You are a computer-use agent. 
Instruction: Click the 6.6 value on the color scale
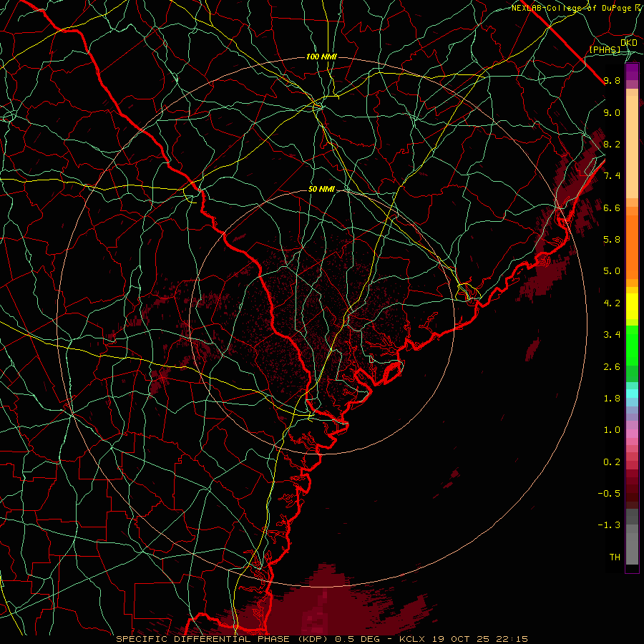point(612,208)
